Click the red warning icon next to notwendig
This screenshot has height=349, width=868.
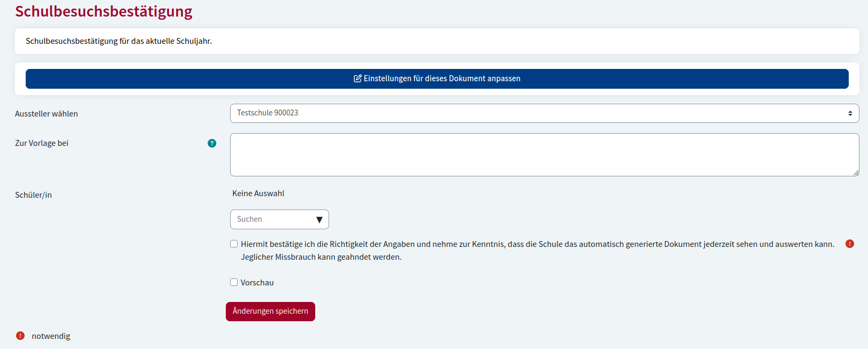click(x=20, y=336)
